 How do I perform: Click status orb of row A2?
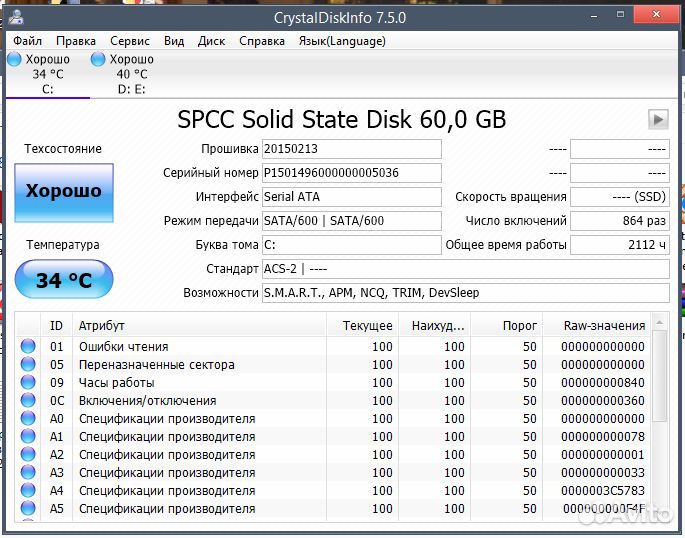[28, 454]
